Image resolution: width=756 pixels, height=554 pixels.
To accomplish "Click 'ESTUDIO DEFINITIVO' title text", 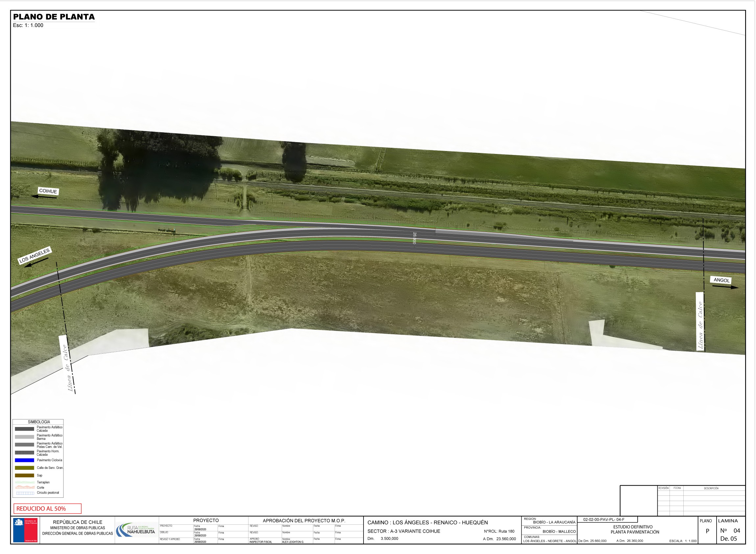I will pos(633,527).
